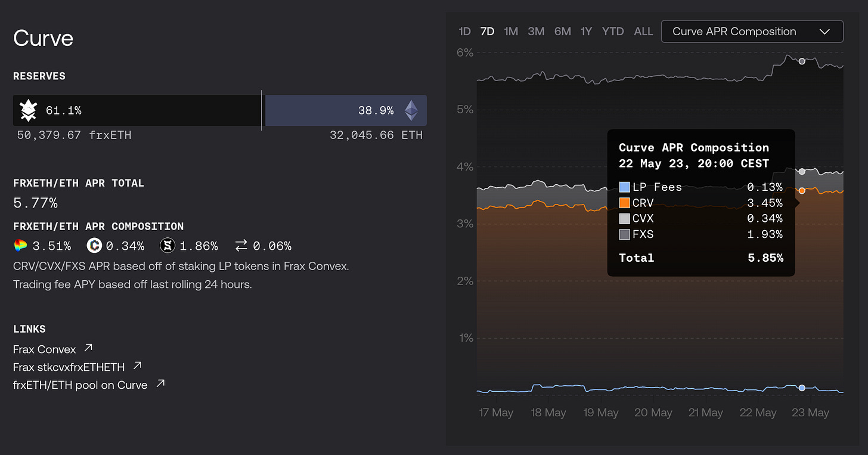Click the 1.86% FXS APR value

tap(199, 246)
